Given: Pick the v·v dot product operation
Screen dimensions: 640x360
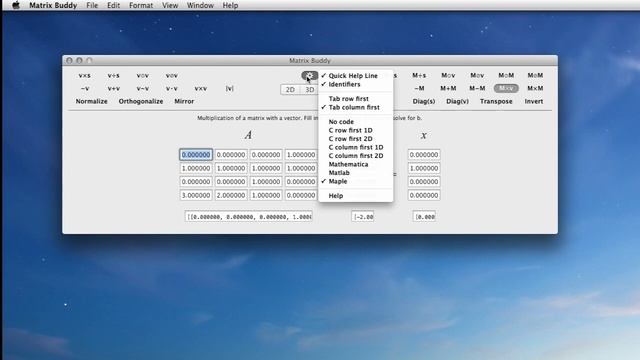Looking at the screenshot, I should tap(171, 89).
